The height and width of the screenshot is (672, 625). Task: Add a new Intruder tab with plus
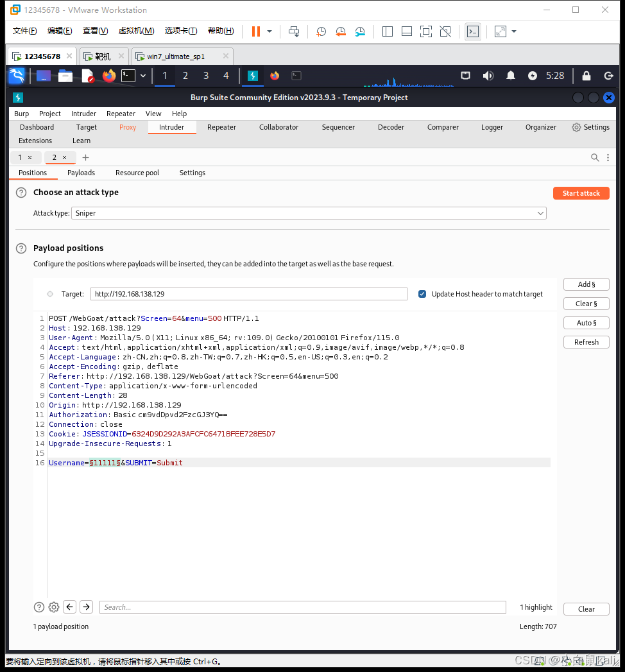[x=86, y=158]
